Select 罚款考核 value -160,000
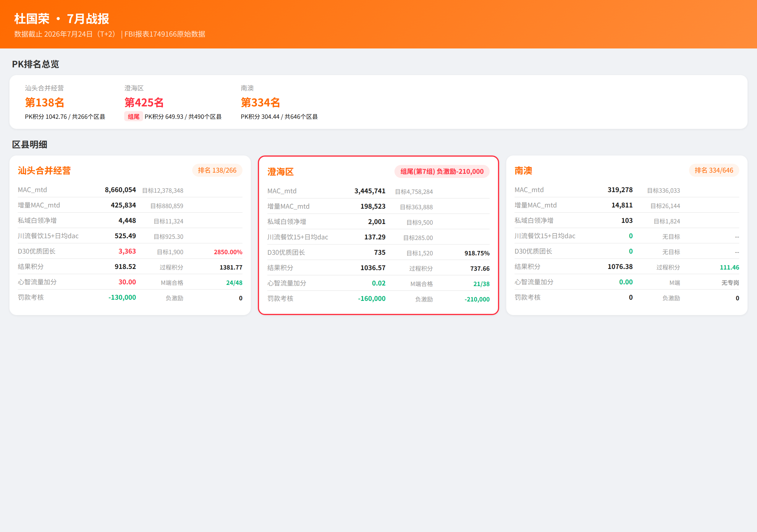 coord(372,299)
